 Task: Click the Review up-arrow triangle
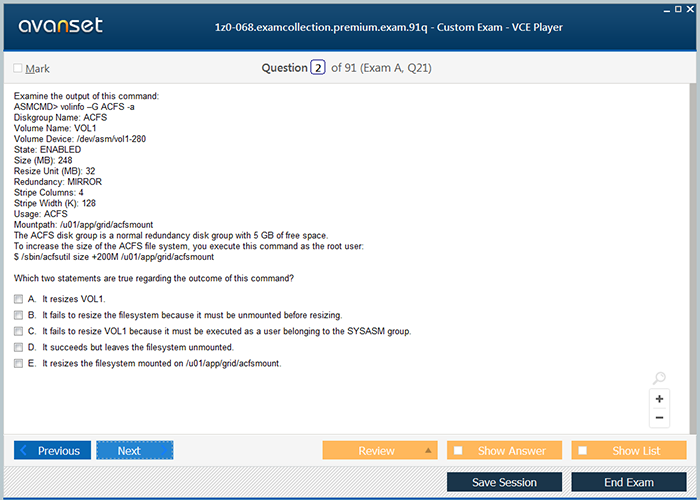click(428, 450)
